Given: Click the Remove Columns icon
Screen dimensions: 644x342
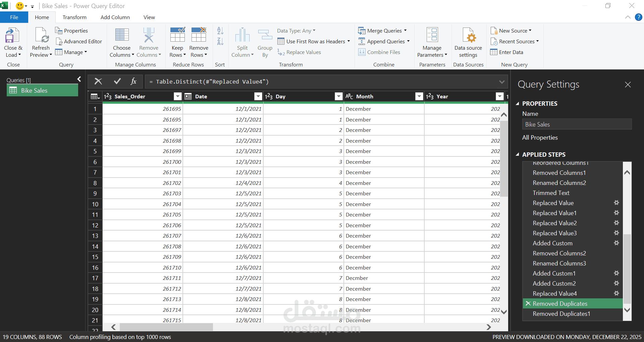Looking at the screenshot, I should point(149,35).
